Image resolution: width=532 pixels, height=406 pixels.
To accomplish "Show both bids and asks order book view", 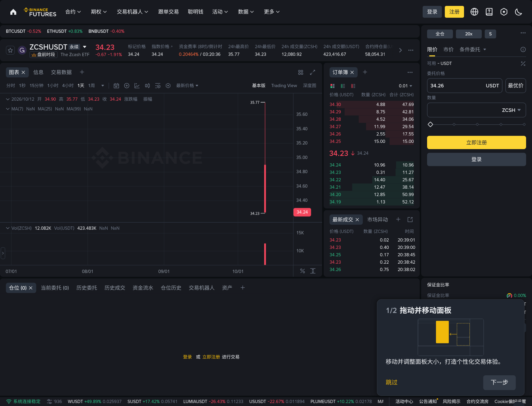I will [332, 86].
